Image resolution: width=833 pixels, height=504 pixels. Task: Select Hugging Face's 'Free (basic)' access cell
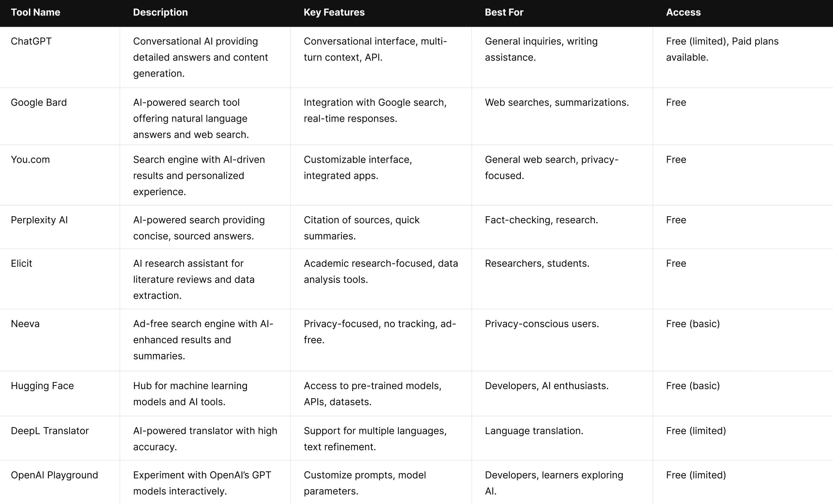point(693,386)
